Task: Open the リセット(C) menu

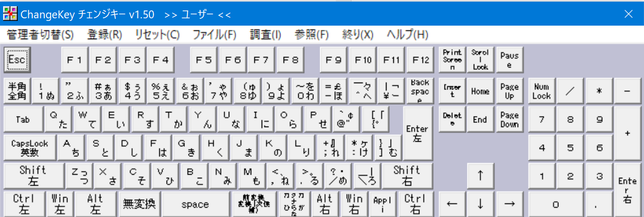Action: 157,35
